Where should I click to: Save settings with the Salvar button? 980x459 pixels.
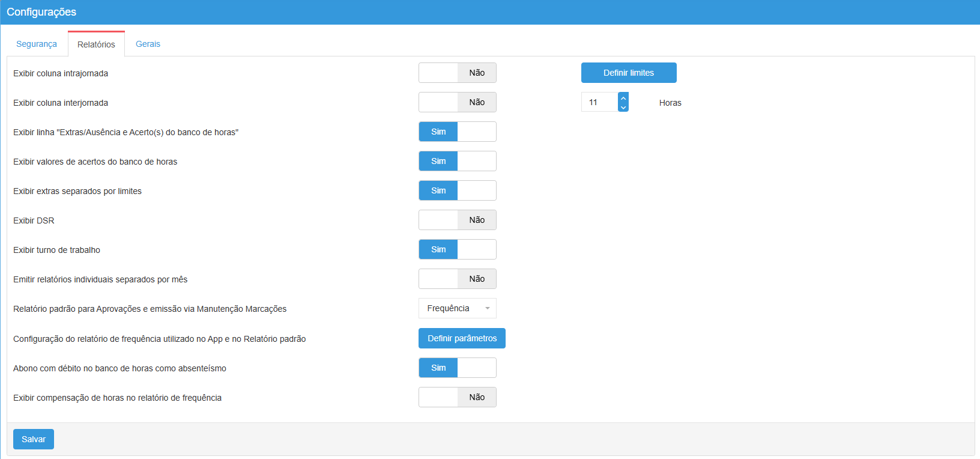(34, 439)
